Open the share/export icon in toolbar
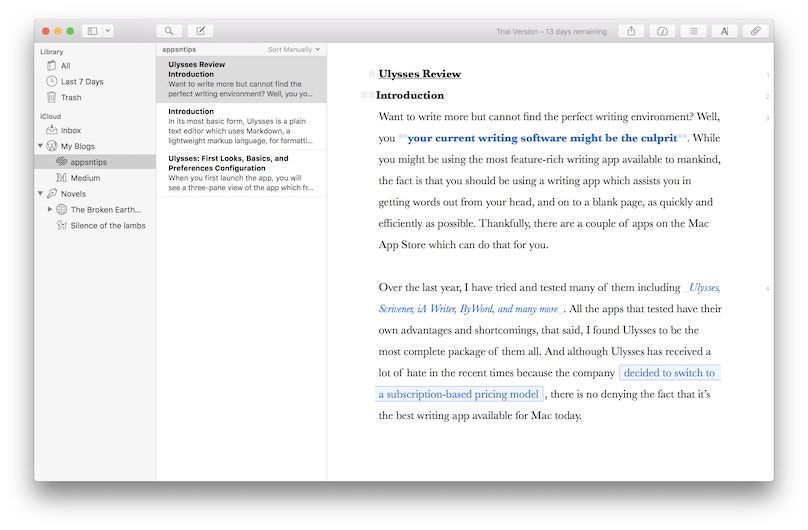This screenshot has width=808, height=530. tap(631, 31)
